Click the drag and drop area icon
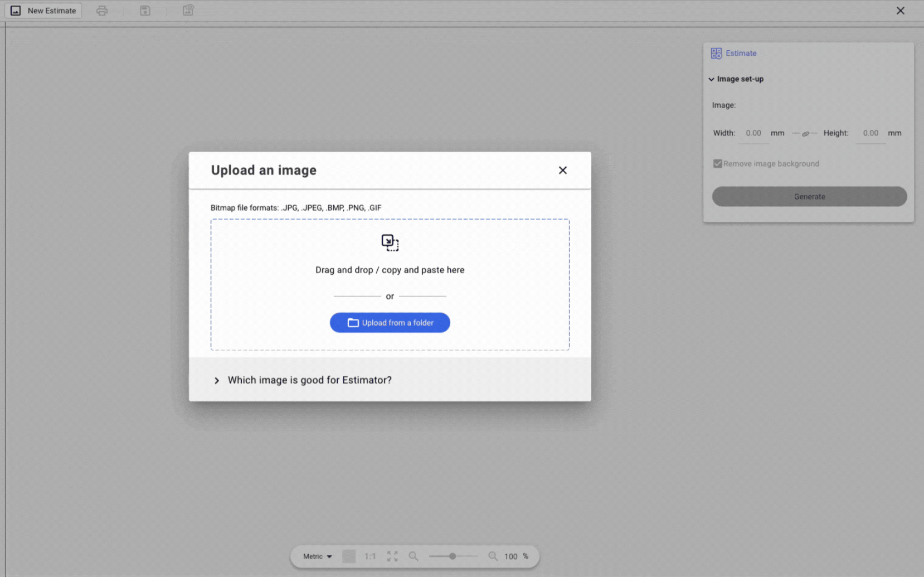This screenshot has width=924, height=577. pos(390,243)
